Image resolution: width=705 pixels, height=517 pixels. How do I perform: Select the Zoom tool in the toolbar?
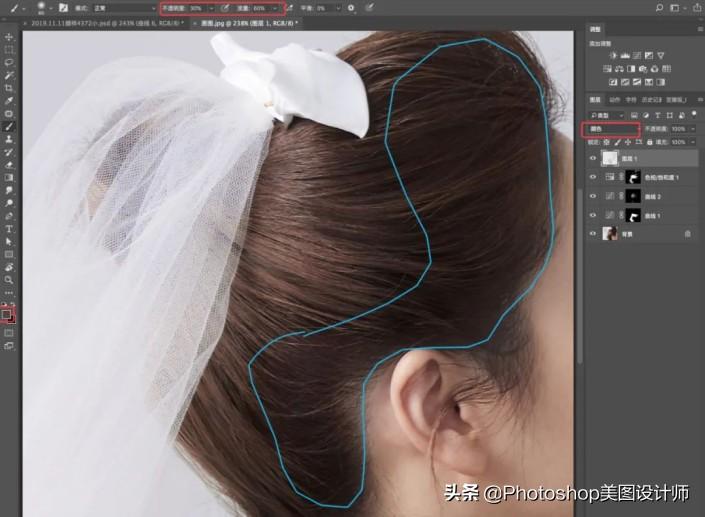[x=9, y=279]
